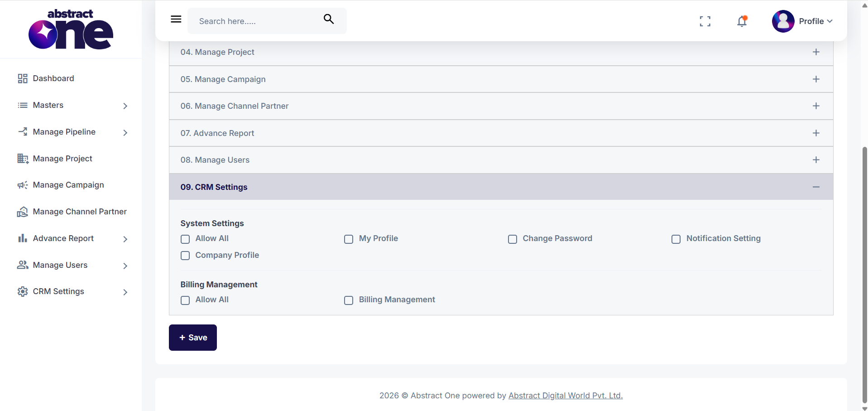The height and width of the screenshot is (411, 868).
Task: Open Manage Channel Partner sidebar item
Action: pos(80,212)
